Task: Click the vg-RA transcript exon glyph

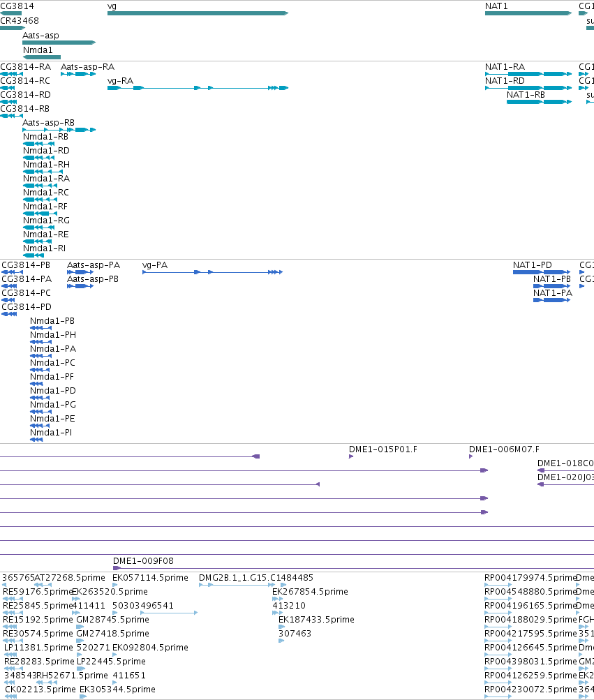Action: (x=198, y=88)
